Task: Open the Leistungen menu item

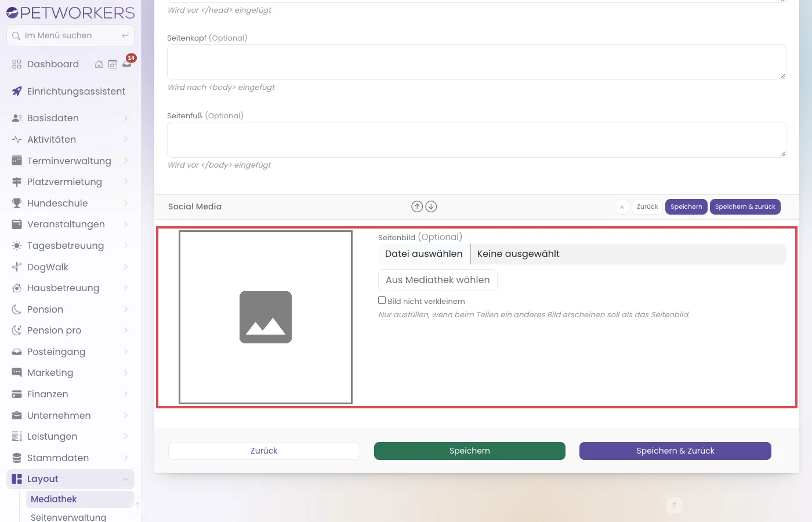Action: coord(70,437)
